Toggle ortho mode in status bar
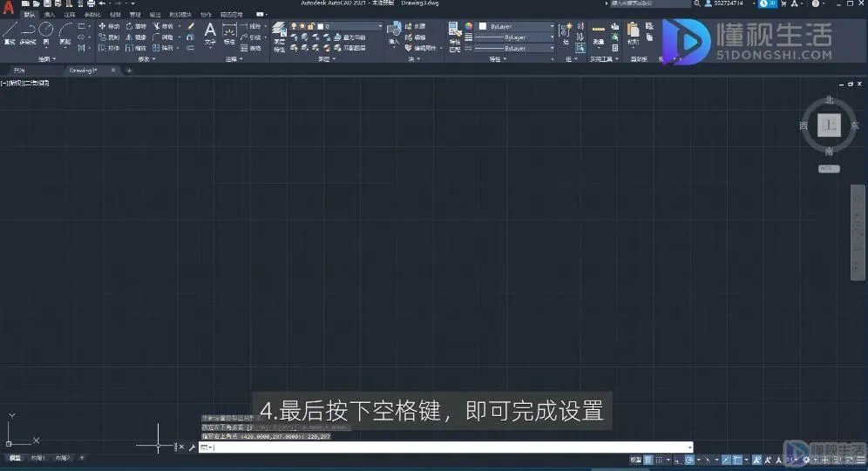868x471 pixels. (677, 460)
